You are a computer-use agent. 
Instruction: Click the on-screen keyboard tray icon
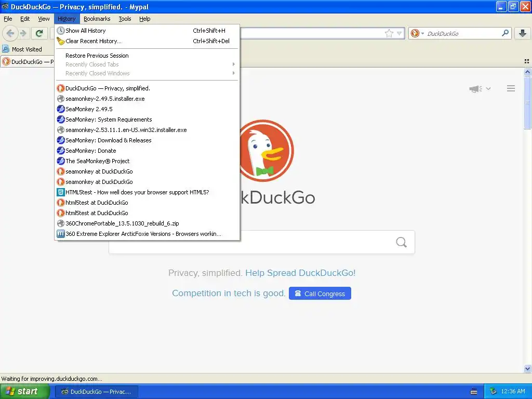(x=474, y=392)
